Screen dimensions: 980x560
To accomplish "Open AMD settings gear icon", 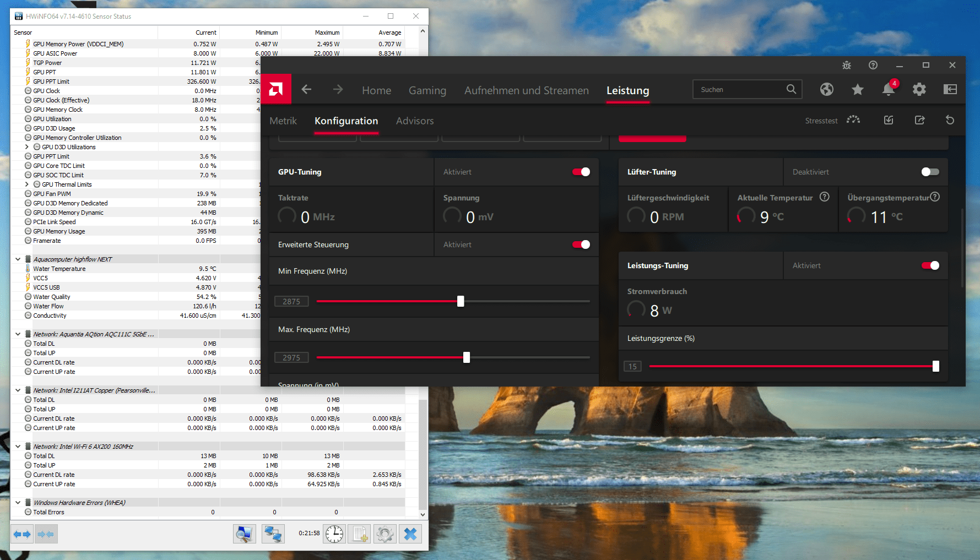I will click(919, 89).
